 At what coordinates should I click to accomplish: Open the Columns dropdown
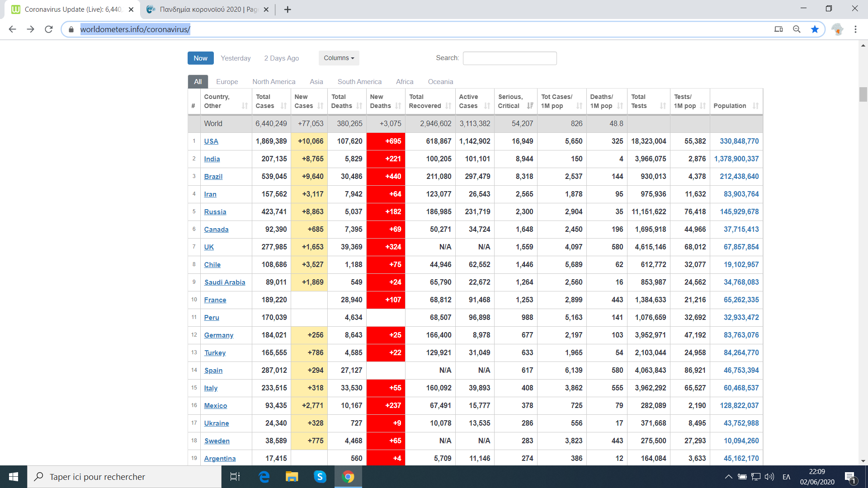(339, 58)
